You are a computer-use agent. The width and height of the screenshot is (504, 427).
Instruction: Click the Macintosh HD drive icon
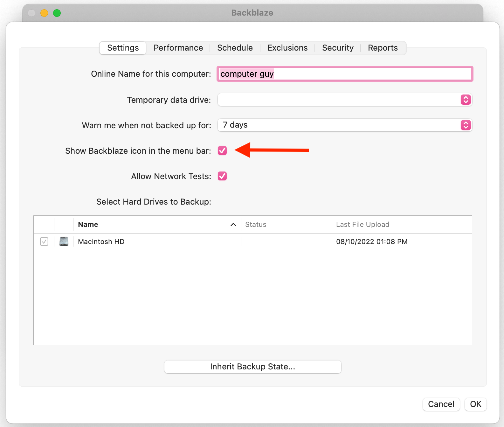click(64, 241)
